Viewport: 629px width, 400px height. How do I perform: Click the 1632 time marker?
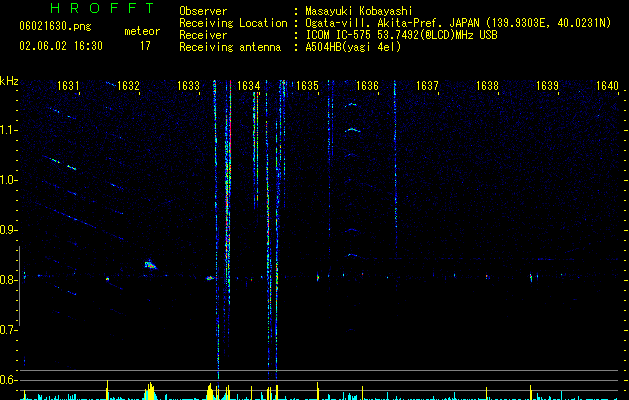pyautogui.click(x=128, y=86)
